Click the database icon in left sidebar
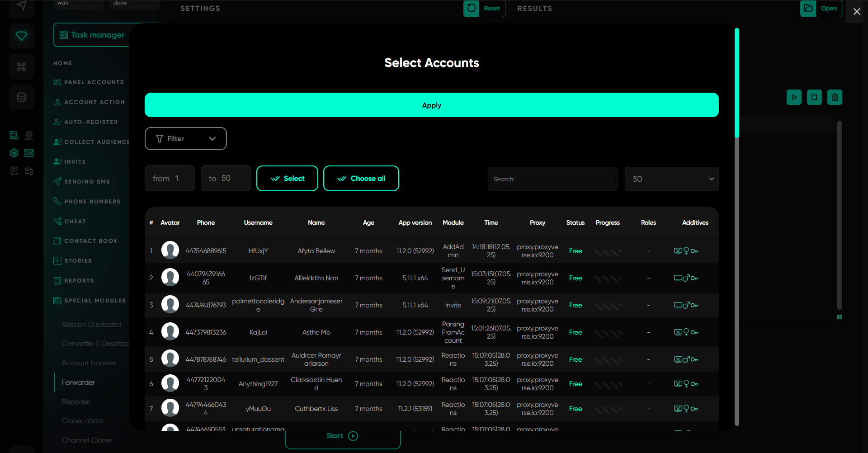Screen dimensions: 868x453 pyautogui.click(x=21, y=97)
